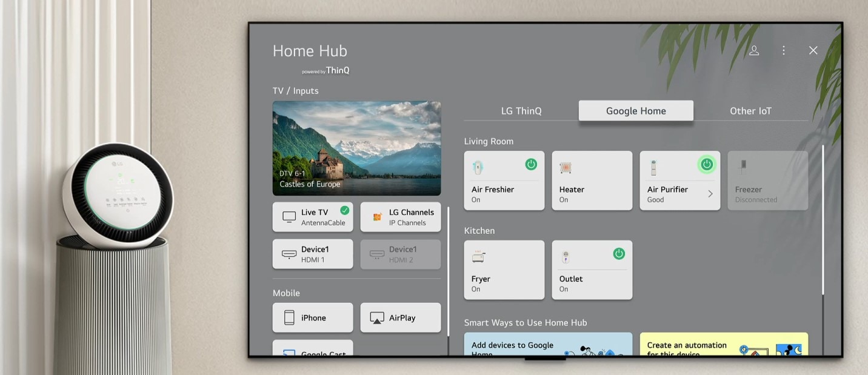Open the Fryer device card
Image resolution: width=868 pixels, height=375 pixels.
[x=504, y=270]
